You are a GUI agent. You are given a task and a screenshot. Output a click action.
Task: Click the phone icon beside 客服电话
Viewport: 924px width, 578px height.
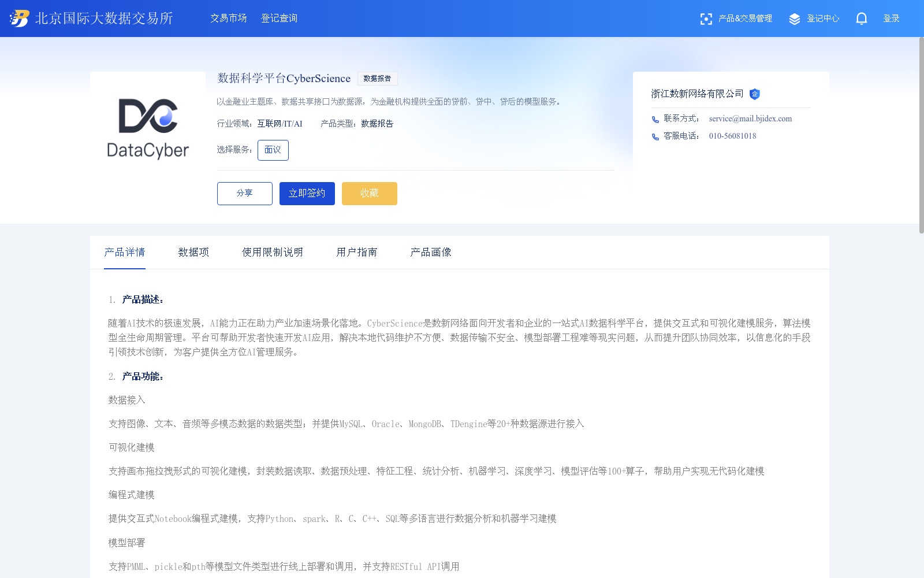pyautogui.click(x=655, y=136)
